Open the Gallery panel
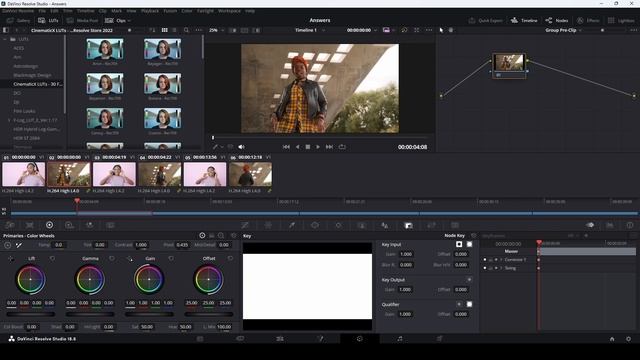This screenshot has width=640, height=360. pos(19,20)
